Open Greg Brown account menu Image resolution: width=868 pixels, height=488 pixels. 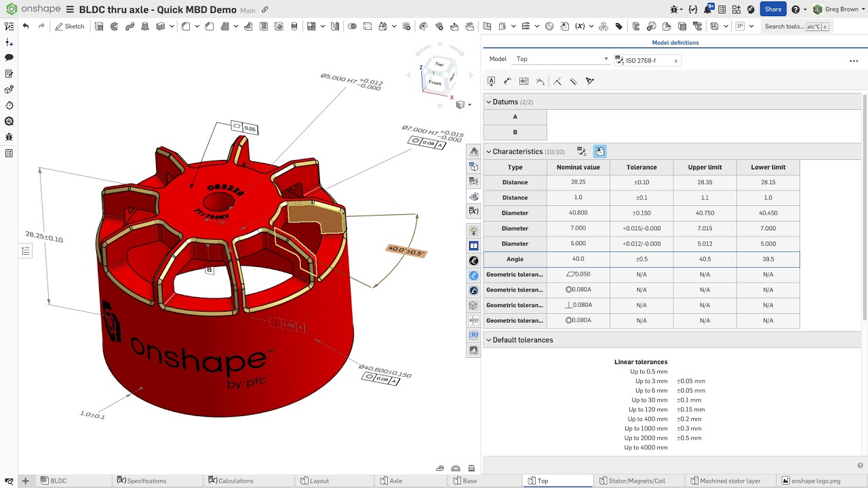(x=840, y=9)
